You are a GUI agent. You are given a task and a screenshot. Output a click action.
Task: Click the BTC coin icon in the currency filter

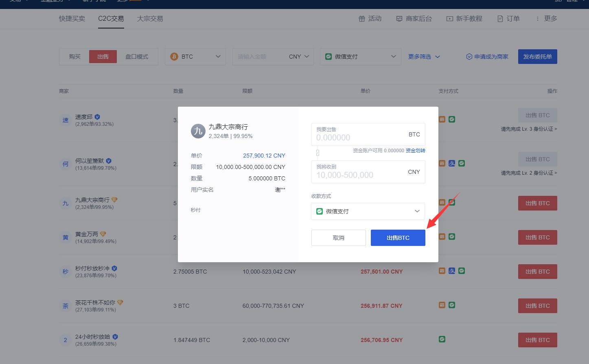coord(174,57)
